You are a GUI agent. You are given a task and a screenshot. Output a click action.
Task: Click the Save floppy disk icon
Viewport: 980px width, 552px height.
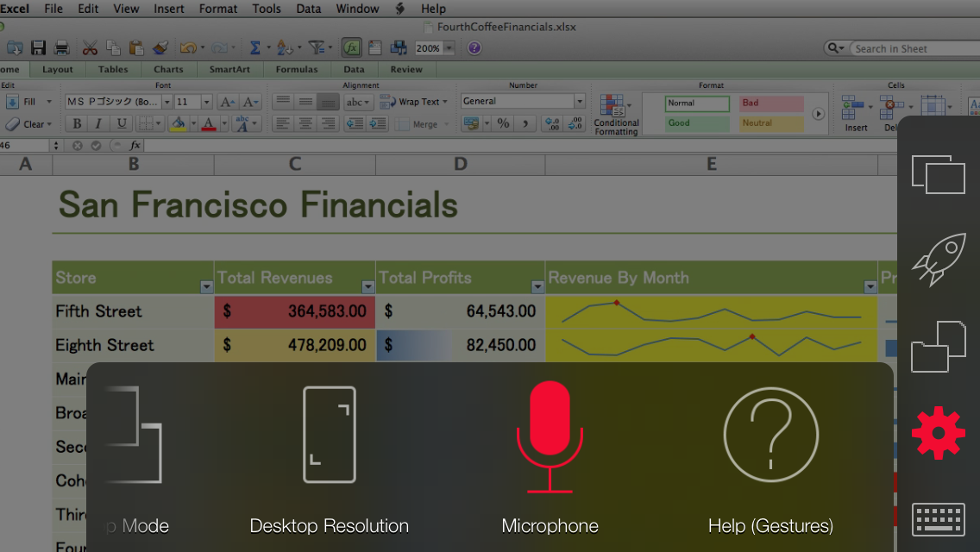(38, 48)
